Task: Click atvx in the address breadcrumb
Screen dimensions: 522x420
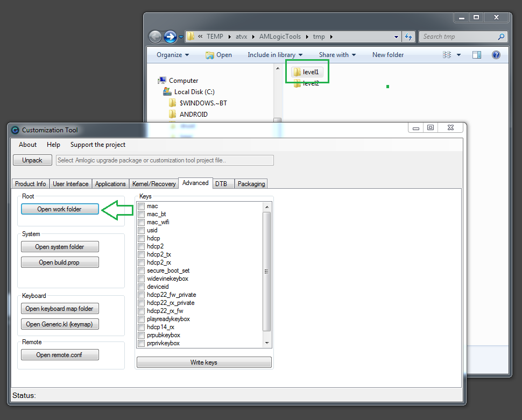Action: (242, 37)
